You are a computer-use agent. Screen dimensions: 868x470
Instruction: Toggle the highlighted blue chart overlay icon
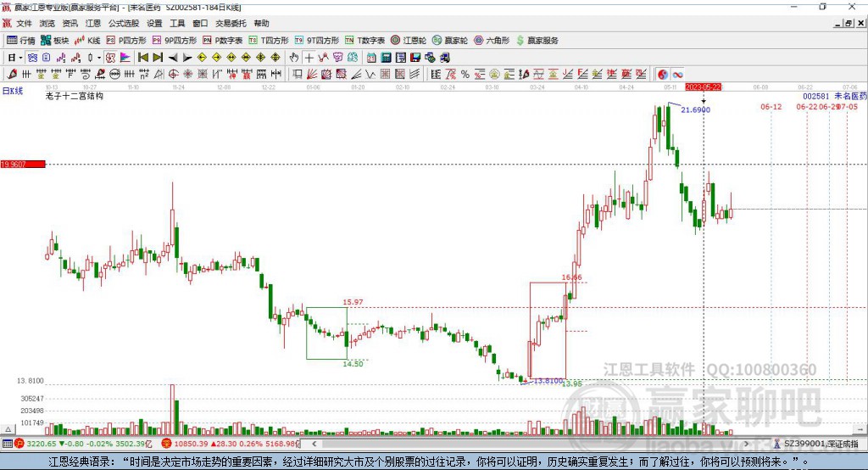click(32, 58)
